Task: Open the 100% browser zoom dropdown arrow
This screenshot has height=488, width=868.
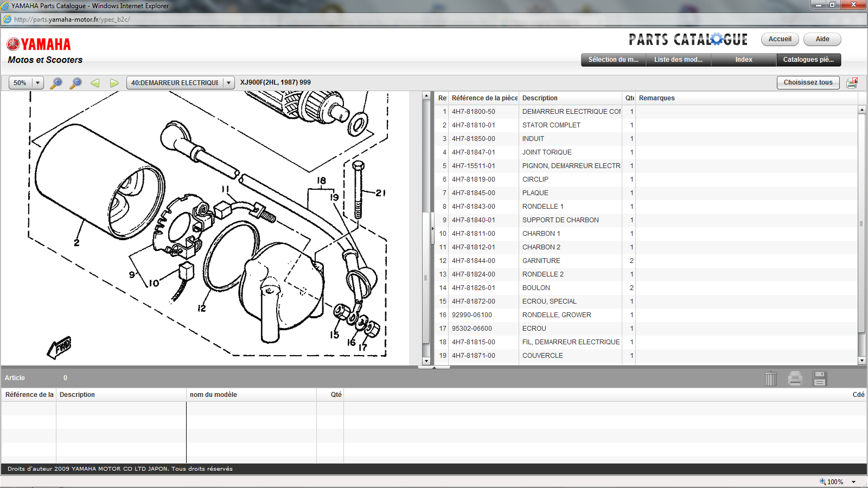Action: click(x=853, y=481)
